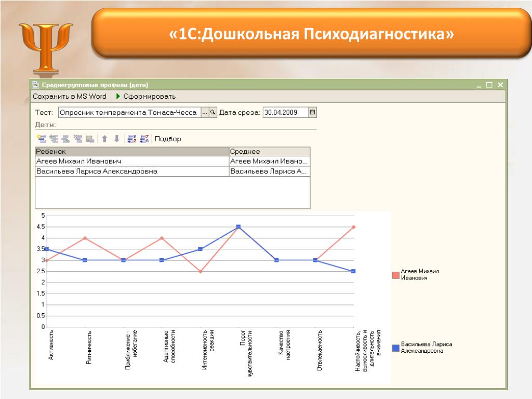Click Сформировать to build the report
This screenshot has width=532, height=399.
(149, 96)
